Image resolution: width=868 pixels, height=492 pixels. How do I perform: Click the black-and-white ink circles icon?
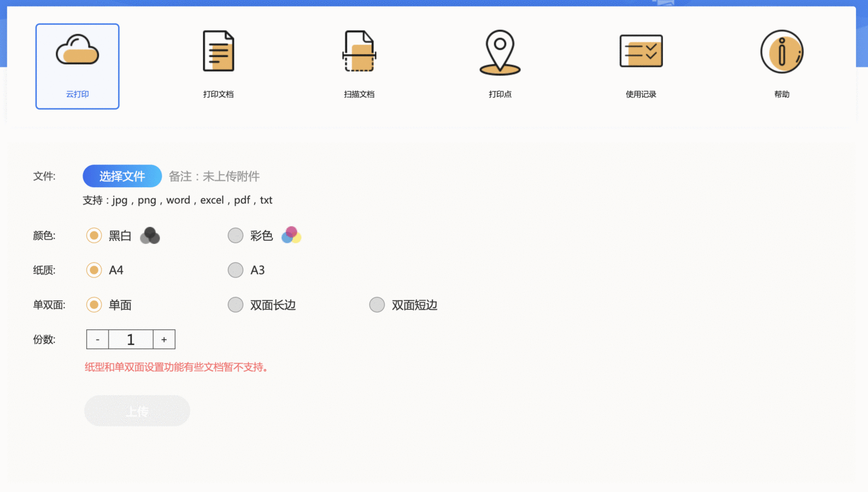(x=150, y=236)
